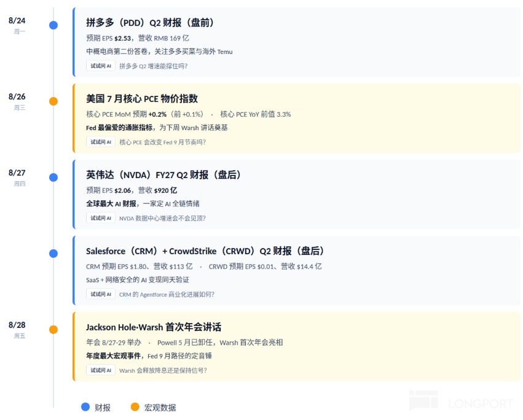Select text 核心 PCE MoM 预期 +0.2%
The image size is (523, 420).
(x=127, y=114)
